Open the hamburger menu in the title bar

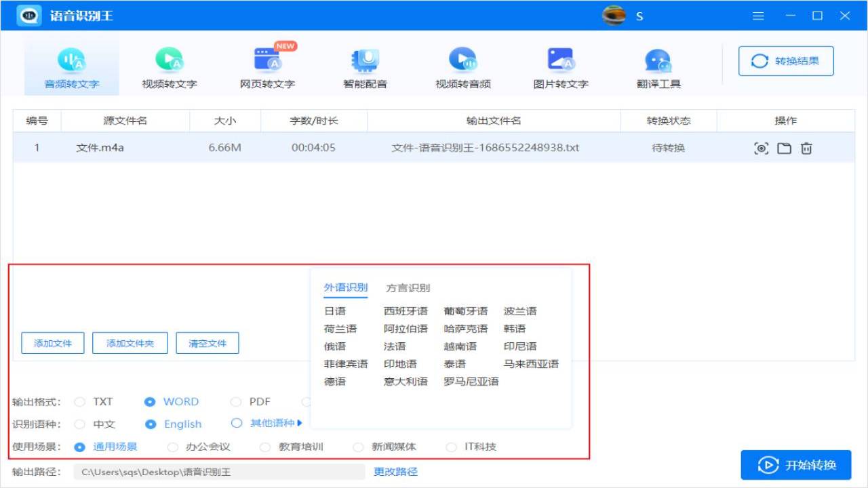pos(758,15)
